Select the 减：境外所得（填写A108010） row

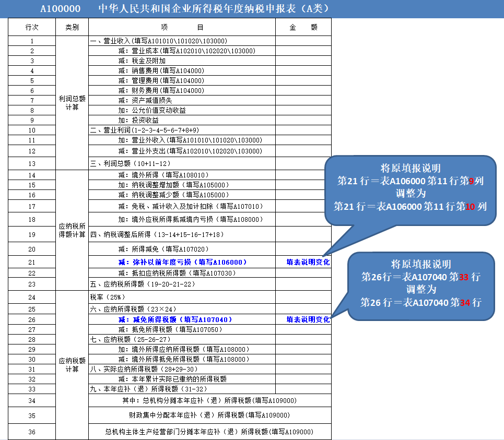[182, 175]
